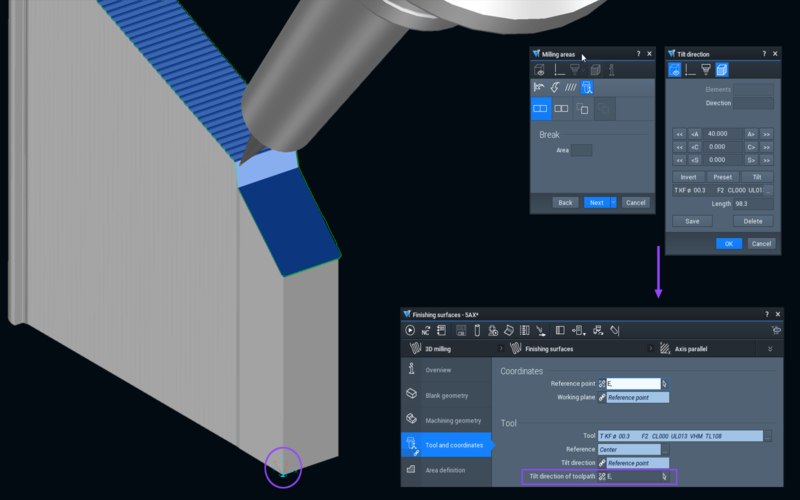Viewport: 800px width, 500px height.
Task: Click the double-left arrow in the A row
Action: coord(680,134)
